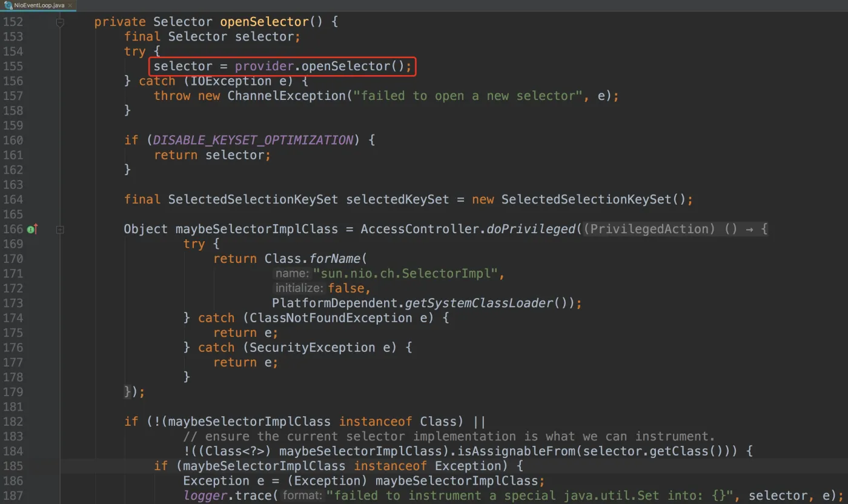Click the final Selector selector declaration on line 153
The height and width of the screenshot is (504, 848).
(x=212, y=36)
